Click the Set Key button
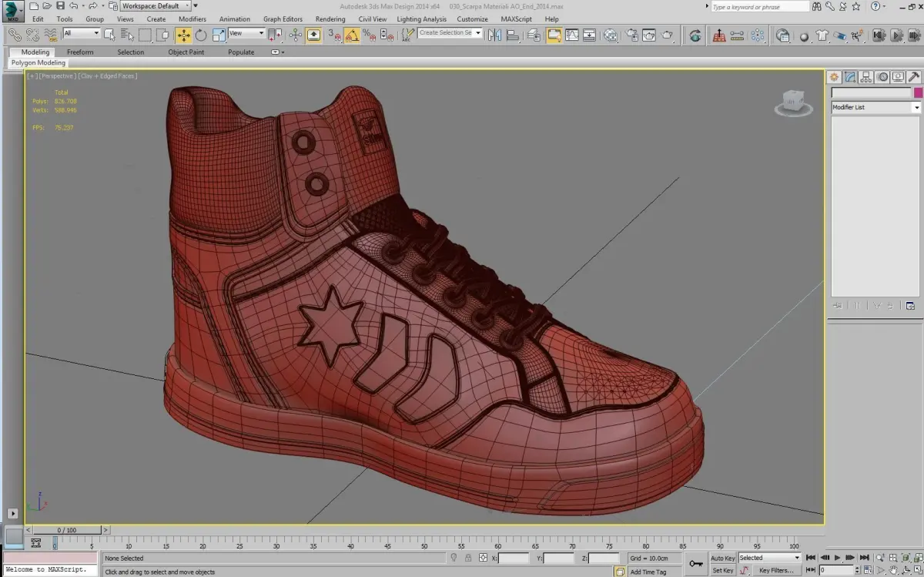The image size is (924, 577). [722, 571]
